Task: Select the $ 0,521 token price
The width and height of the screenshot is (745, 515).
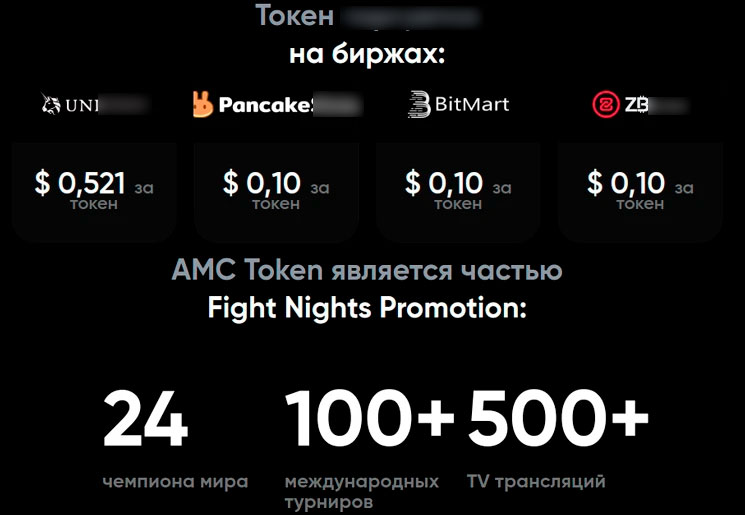Action: 80,183
